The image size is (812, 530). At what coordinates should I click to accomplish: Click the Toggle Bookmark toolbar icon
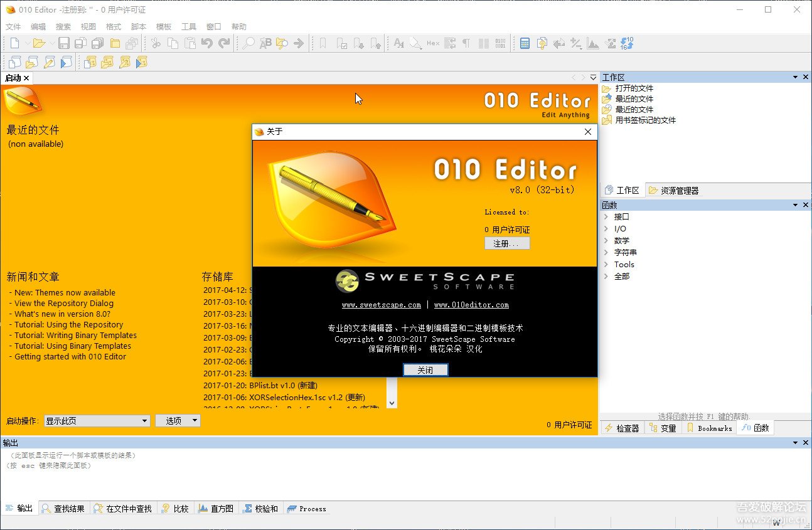pyautogui.click(x=323, y=43)
